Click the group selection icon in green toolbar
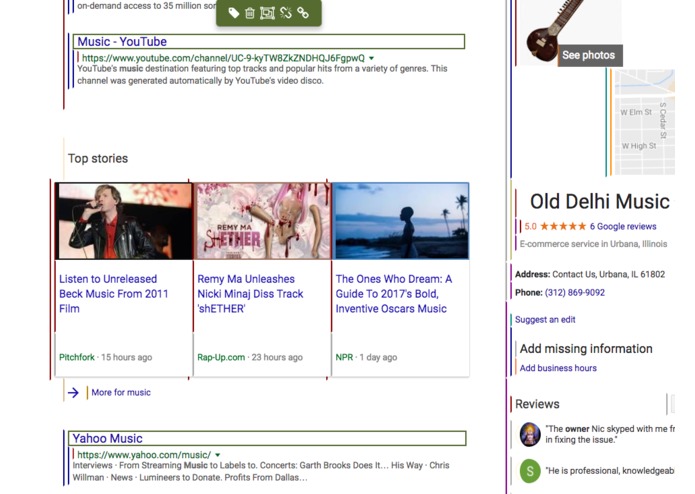695x494 pixels. (267, 13)
